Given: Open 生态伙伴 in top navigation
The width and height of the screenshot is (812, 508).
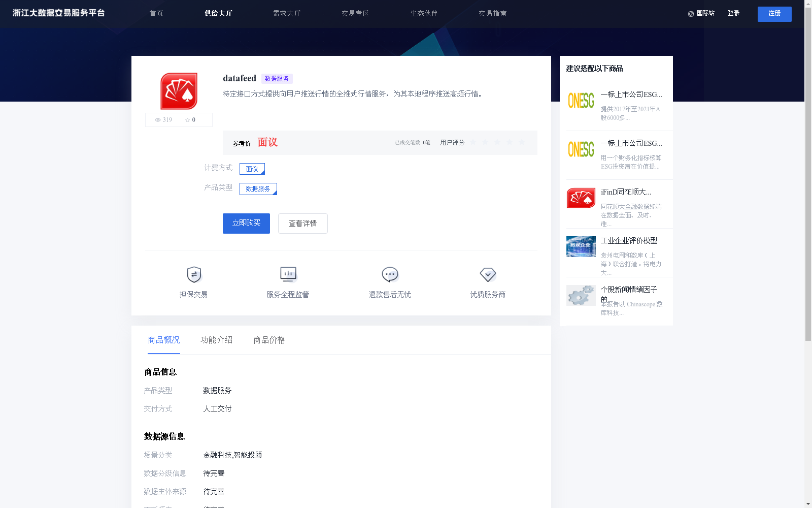Looking at the screenshot, I should (x=424, y=14).
